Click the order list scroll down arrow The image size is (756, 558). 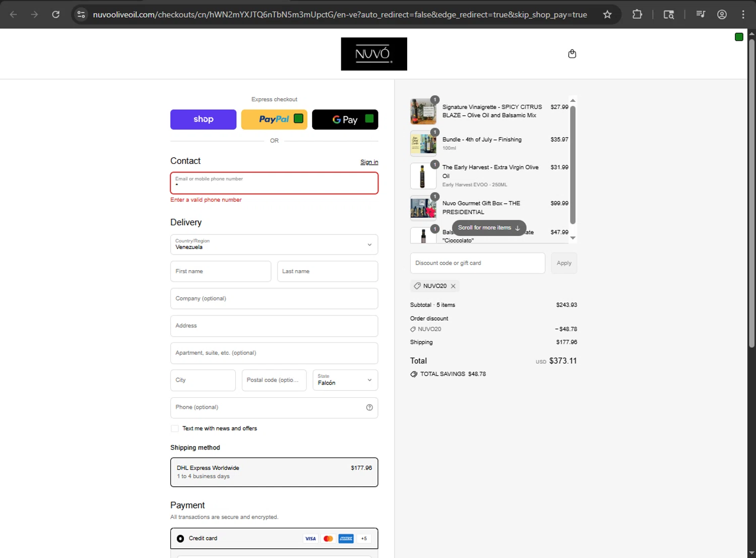click(x=573, y=238)
